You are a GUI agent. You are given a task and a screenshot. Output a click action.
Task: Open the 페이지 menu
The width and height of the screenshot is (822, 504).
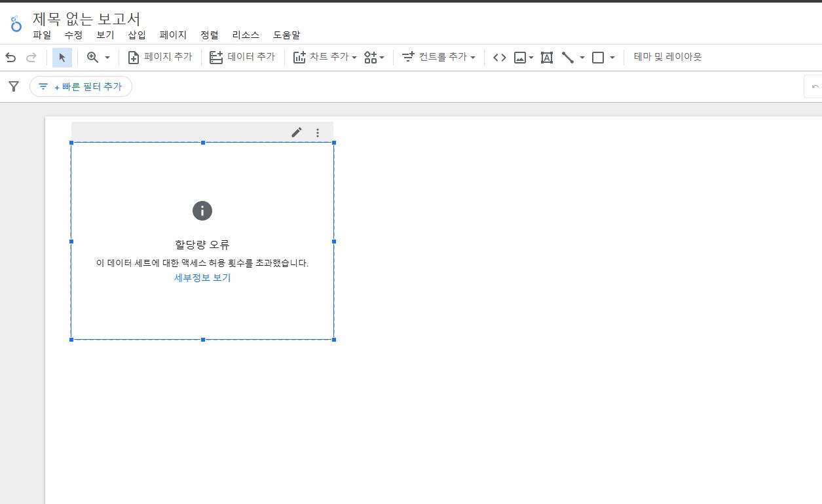click(173, 35)
